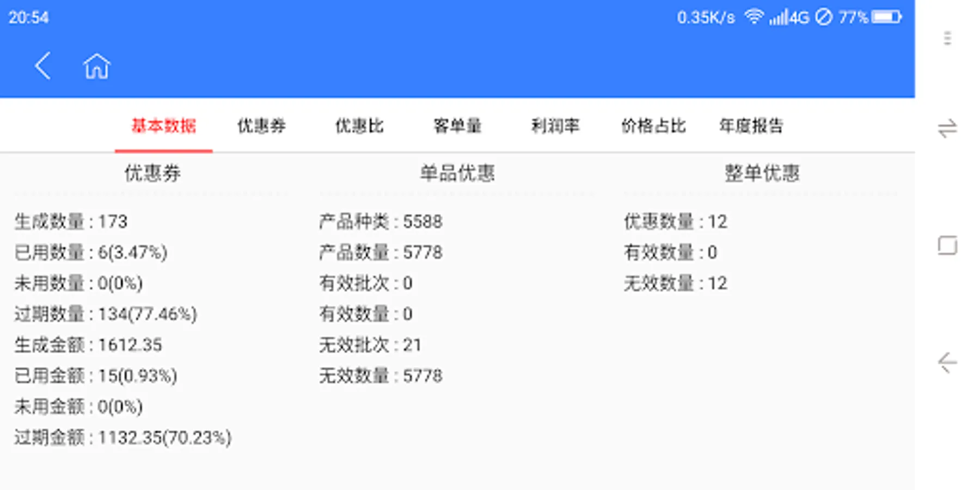Select the 产品种类 : 5588 row
The image size is (980, 490).
click(x=381, y=222)
